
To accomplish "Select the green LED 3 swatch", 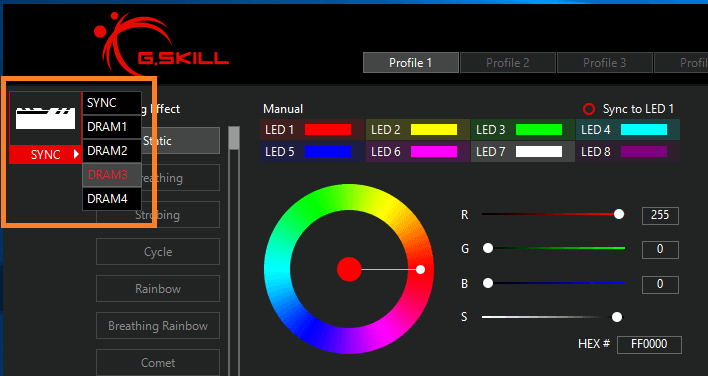I will point(539,130).
